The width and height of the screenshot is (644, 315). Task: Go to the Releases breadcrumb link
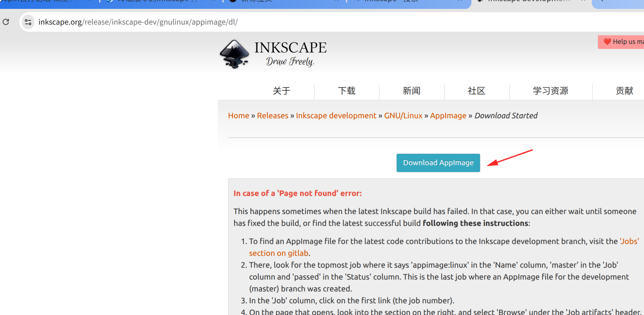point(273,116)
